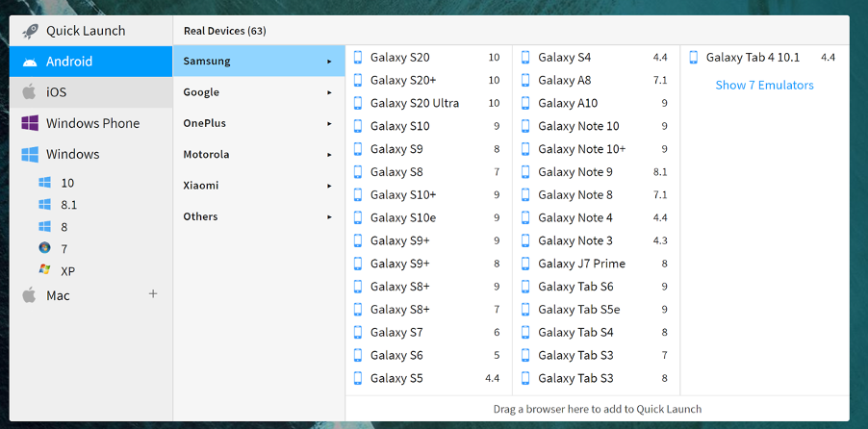The width and height of the screenshot is (868, 429).
Task: Launch Galaxy Note 9 device
Action: coord(595,171)
